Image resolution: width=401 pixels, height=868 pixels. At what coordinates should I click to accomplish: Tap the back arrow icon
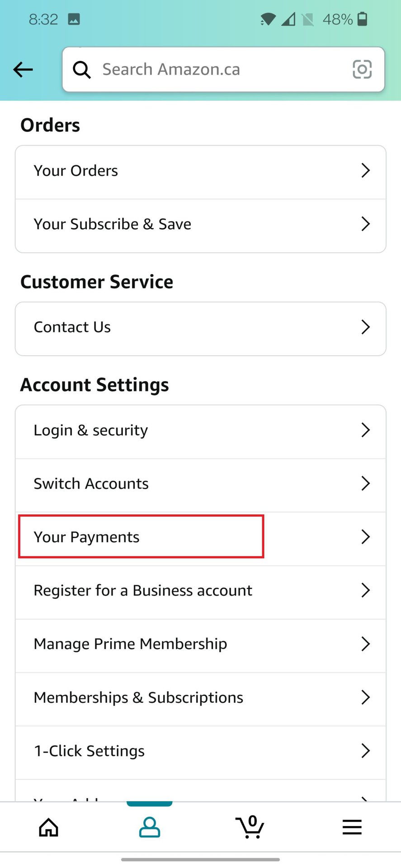click(23, 70)
